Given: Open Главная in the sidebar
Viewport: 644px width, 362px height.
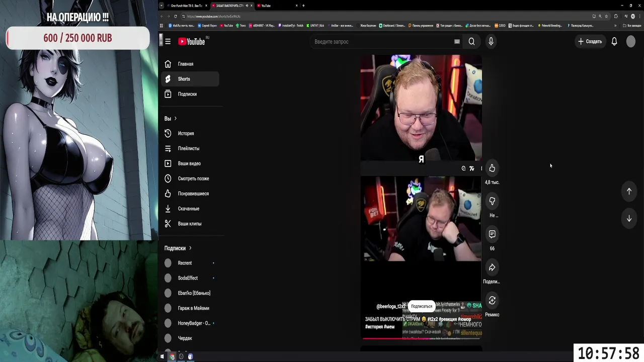Looking at the screenshot, I should (190, 64).
